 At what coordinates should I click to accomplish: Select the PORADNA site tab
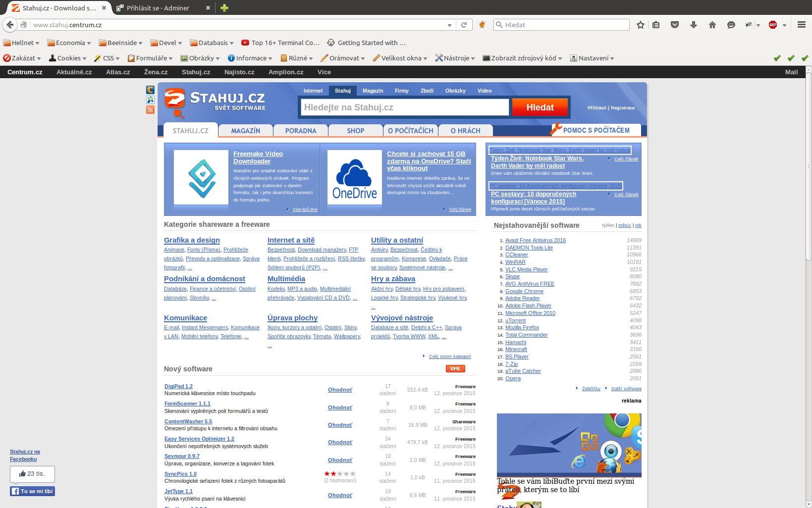(x=301, y=131)
